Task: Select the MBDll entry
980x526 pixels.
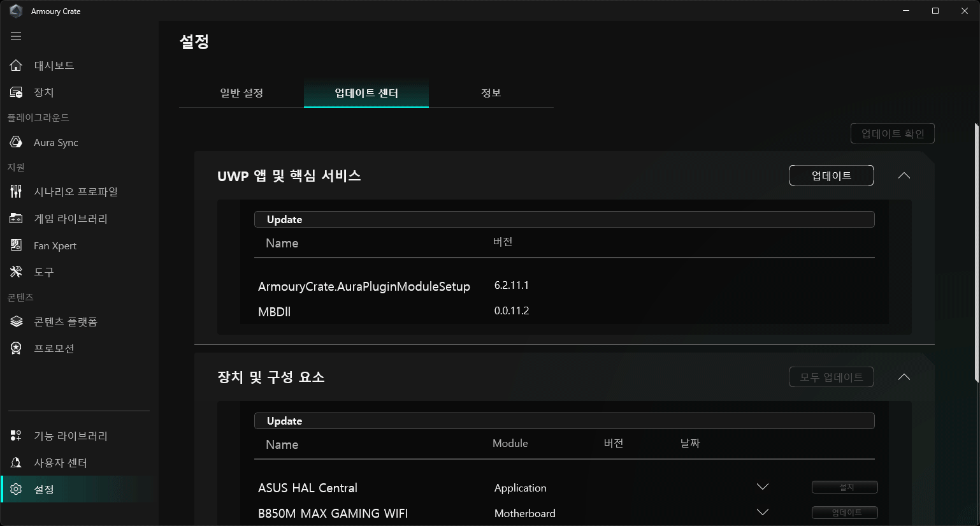Action: tap(274, 312)
